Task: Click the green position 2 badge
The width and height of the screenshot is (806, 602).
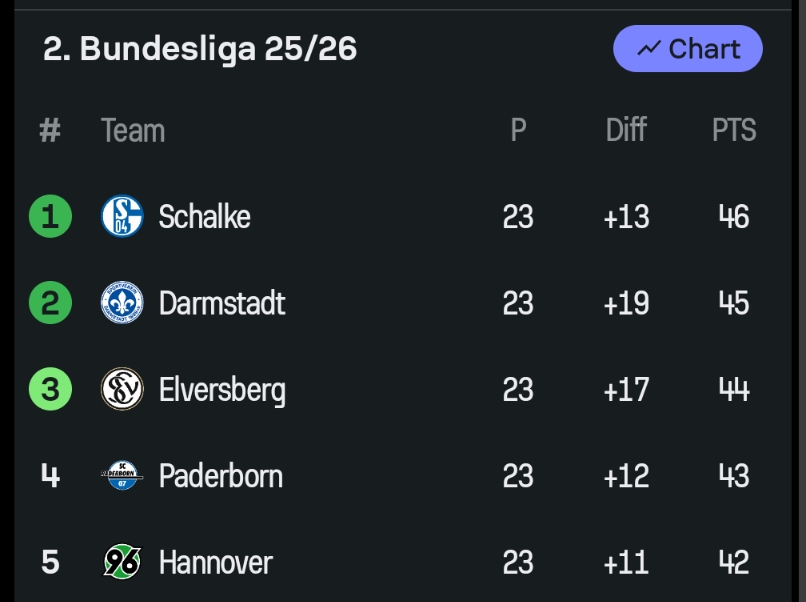Action: (x=50, y=303)
